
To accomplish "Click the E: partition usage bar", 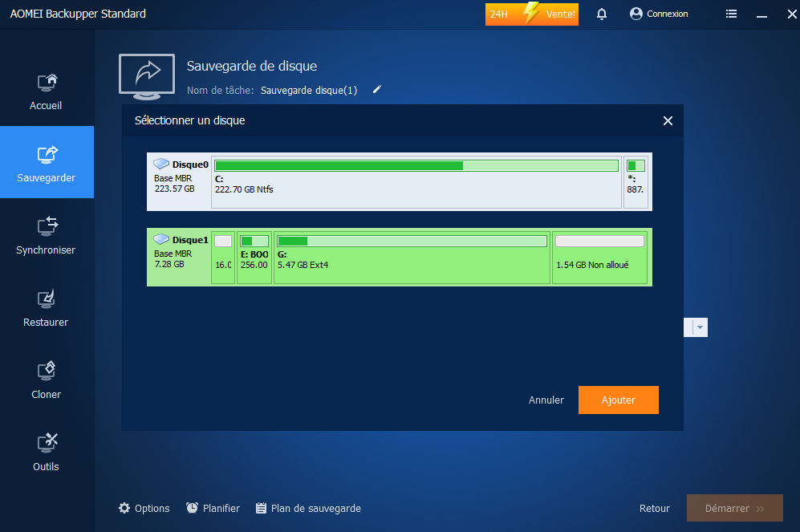I will (254, 242).
